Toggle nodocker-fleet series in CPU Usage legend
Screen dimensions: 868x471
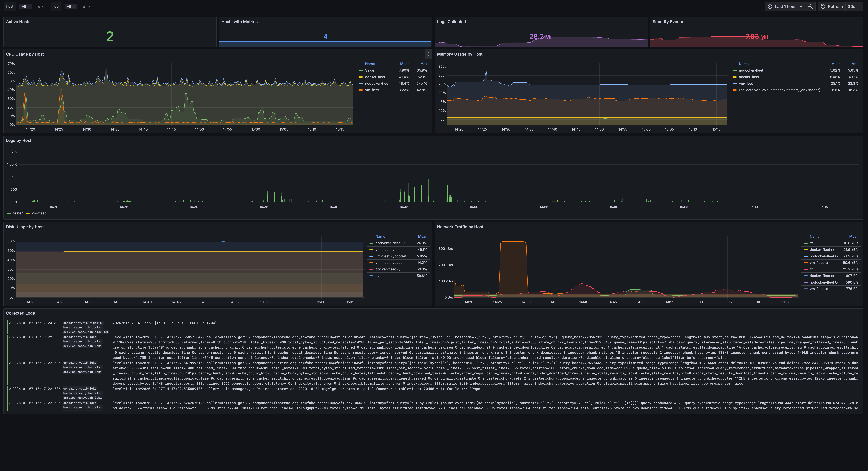(x=377, y=84)
